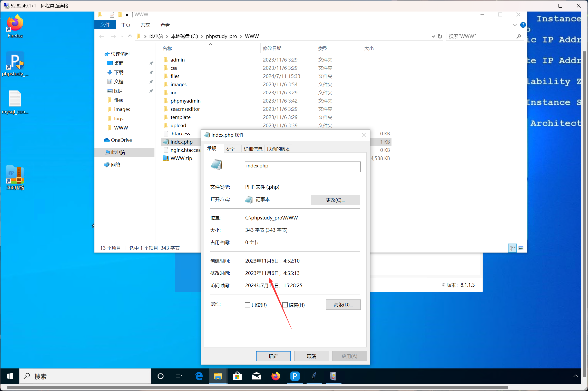This screenshot has width=588, height=391.
Task: Open the quick access toolbar dropdown arrow
Action: (127, 15)
